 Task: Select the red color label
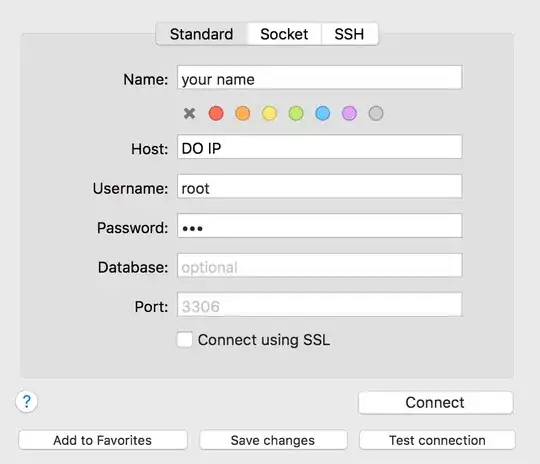pos(216,113)
